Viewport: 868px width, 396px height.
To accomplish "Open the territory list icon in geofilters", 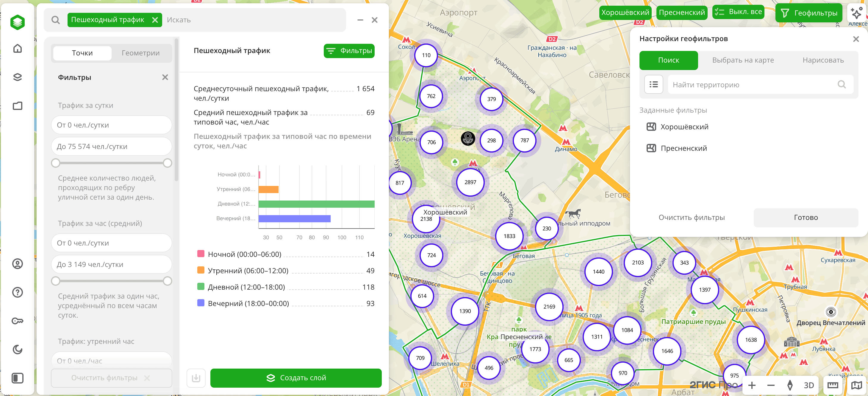I will (x=653, y=84).
